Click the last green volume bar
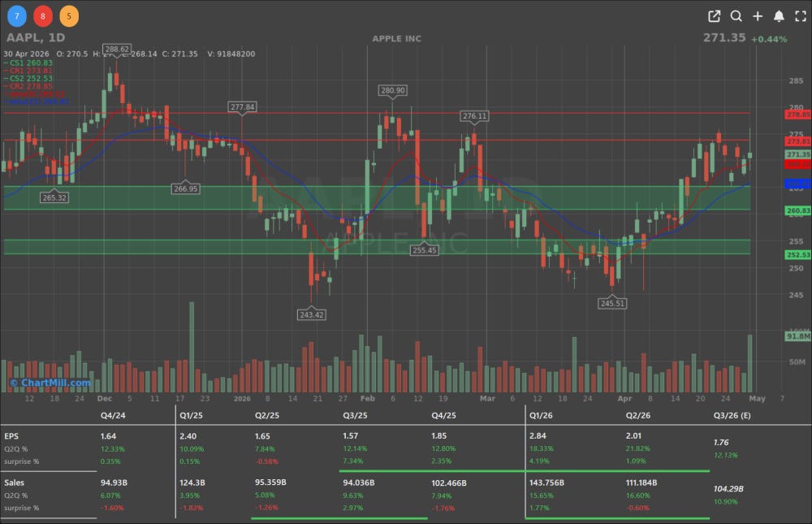The height and width of the screenshot is (524, 812). [749, 363]
